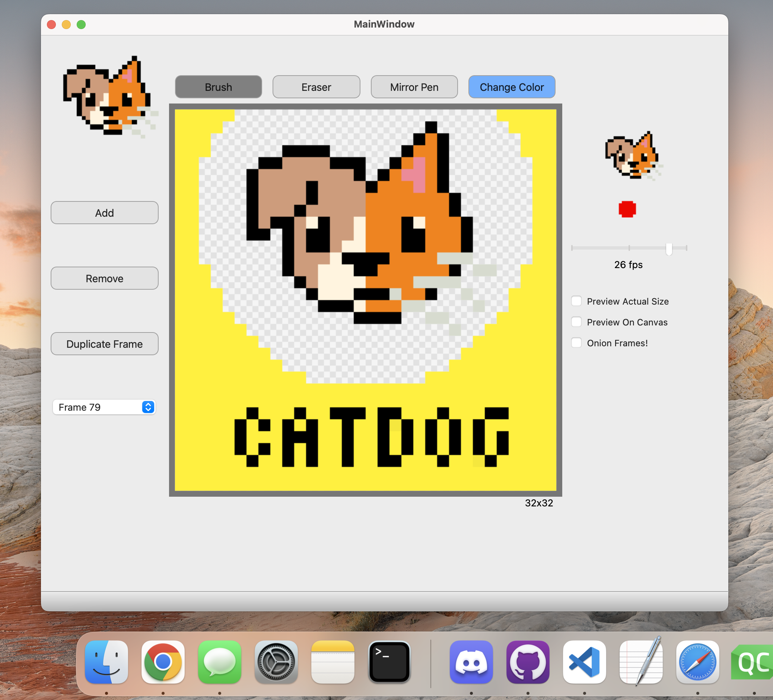The height and width of the screenshot is (700, 773).
Task: Click the red current color swatch
Action: [x=627, y=209]
